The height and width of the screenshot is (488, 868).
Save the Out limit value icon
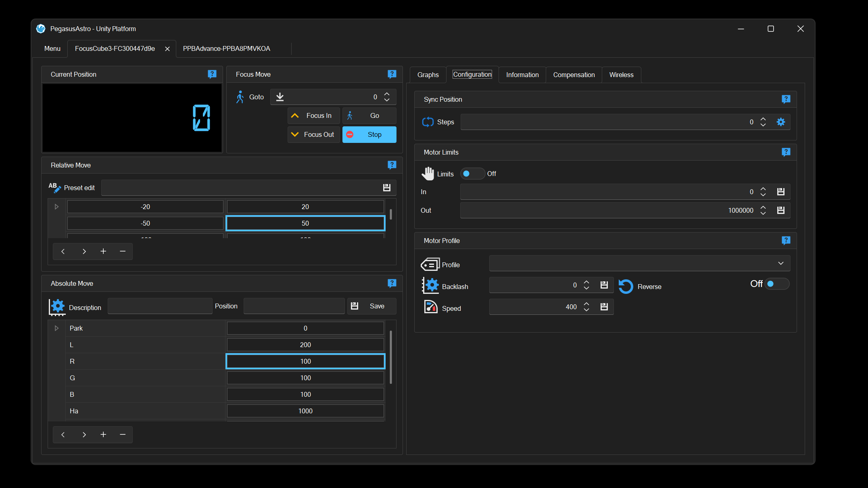tap(781, 210)
